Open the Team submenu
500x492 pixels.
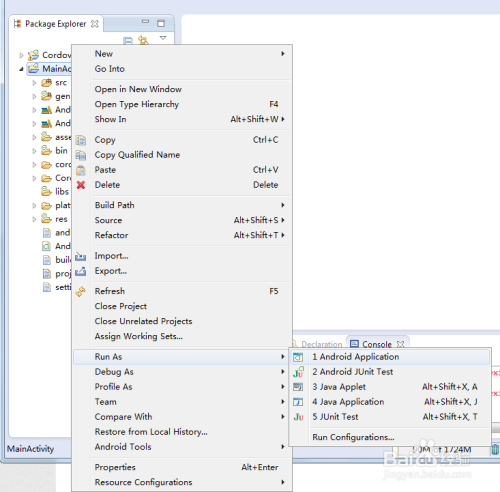click(x=182, y=402)
